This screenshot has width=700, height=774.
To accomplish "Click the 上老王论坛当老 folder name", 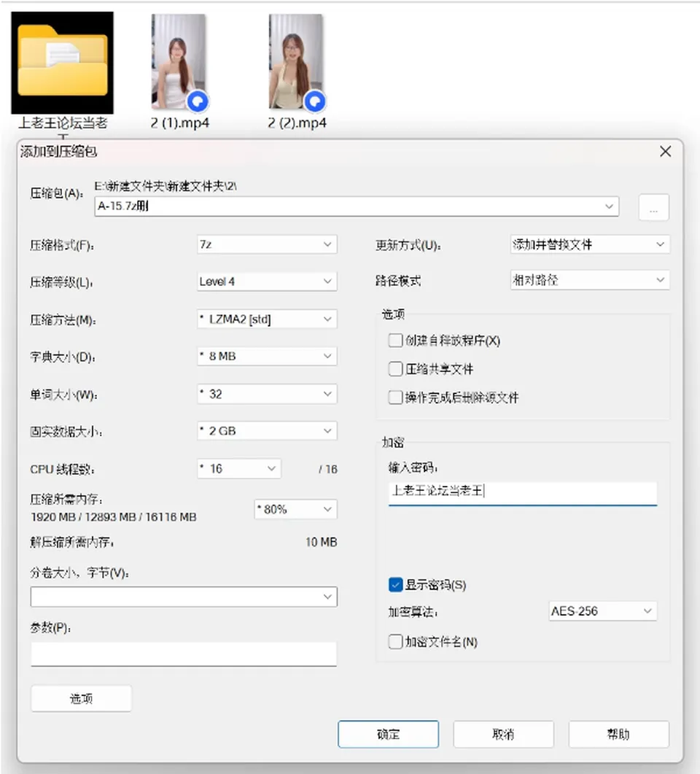I will pos(63,123).
